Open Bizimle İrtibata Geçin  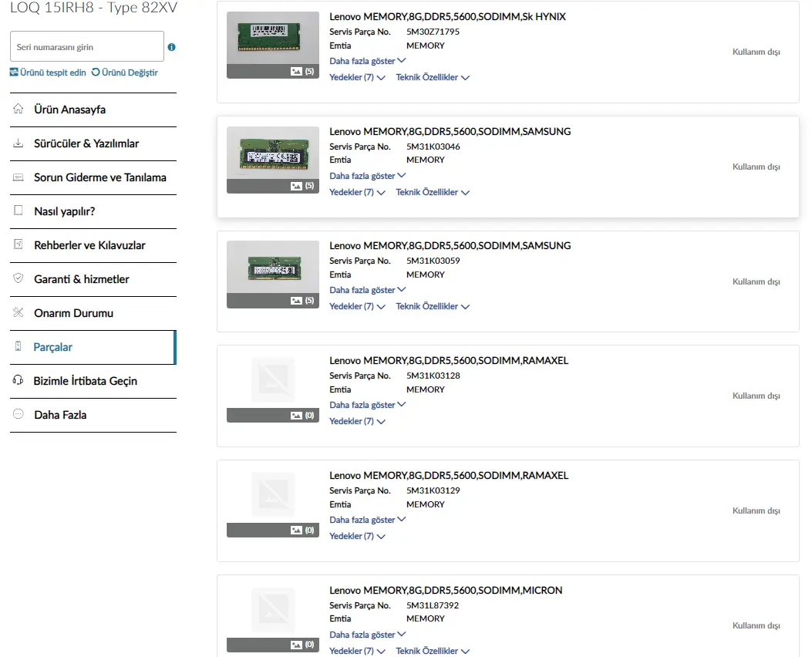tap(93, 381)
